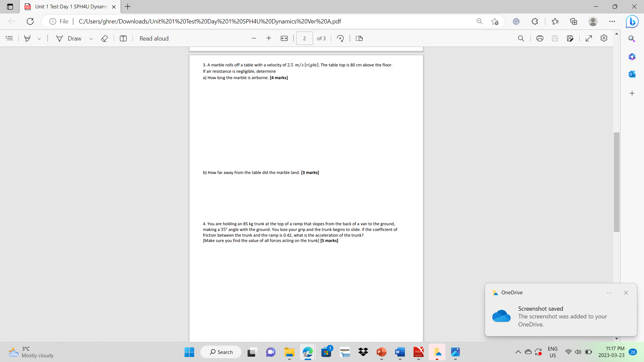
Task: Open a new browser tab
Action: [x=127, y=6]
